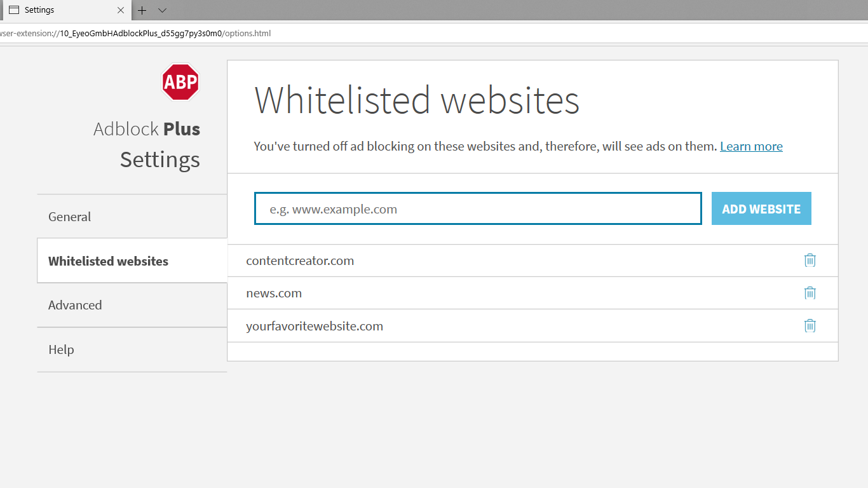The width and height of the screenshot is (868, 488).
Task: Select the news.com whitelist entry
Action: point(274,293)
